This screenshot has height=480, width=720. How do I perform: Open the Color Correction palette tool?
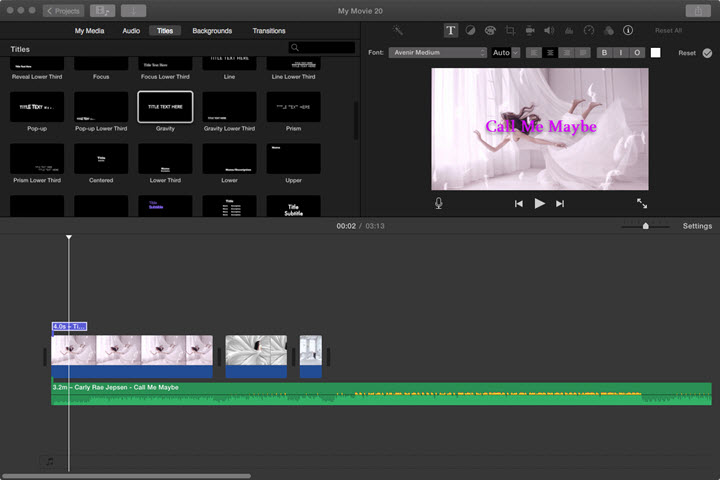tap(490, 31)
